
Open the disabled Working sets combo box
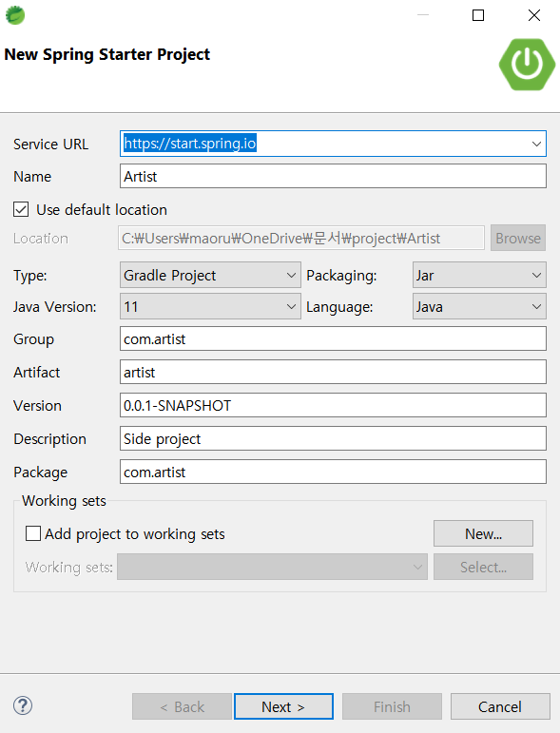(x=272, y=567)
